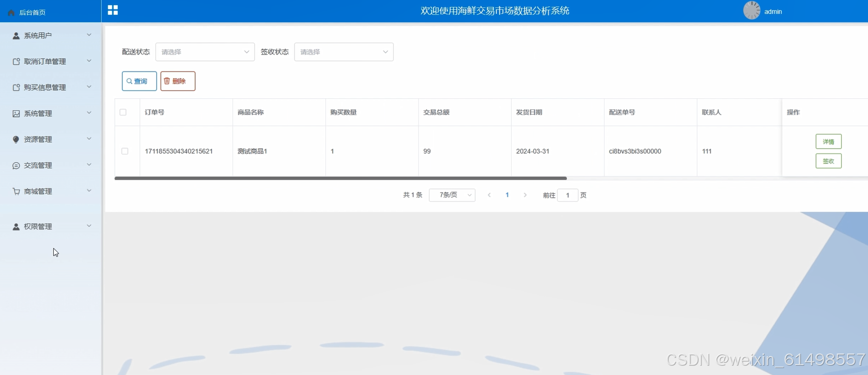
Task: Select 系统管理 sidebar menu
Action: (51, 114)
